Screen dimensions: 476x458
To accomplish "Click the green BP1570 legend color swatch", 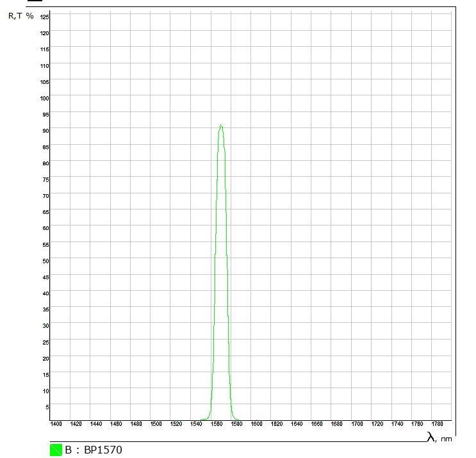I will pos(56,450).
